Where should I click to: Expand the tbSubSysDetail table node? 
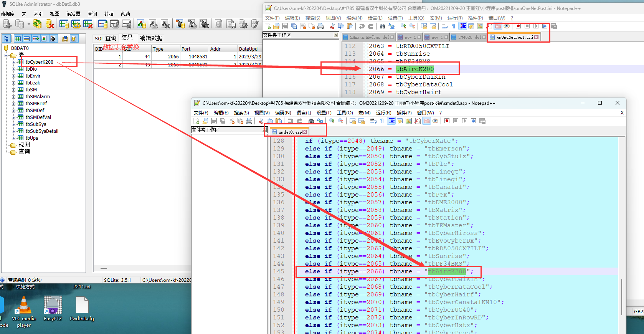tap(14, 131)
